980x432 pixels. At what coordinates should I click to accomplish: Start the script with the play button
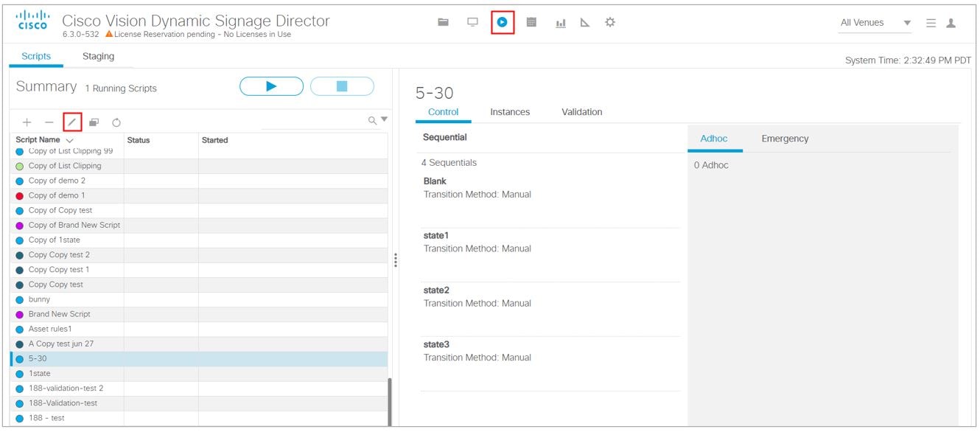(271, 86)
